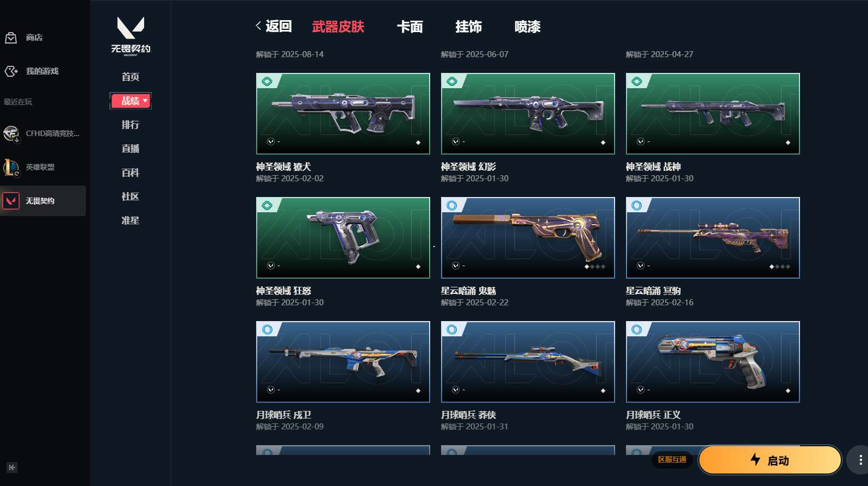Click the 区服互通 badge
This screenshot has width=868, height=486.
(672, 459)
